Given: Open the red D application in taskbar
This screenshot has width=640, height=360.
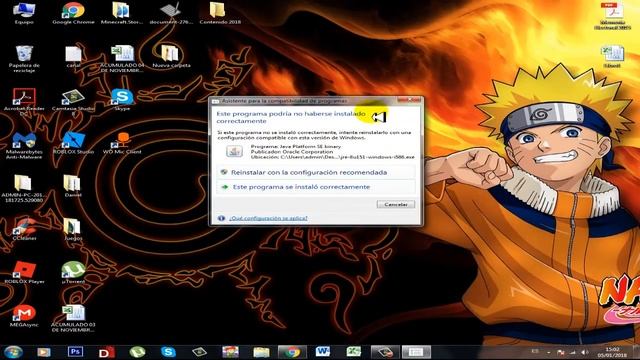Looking at the screenshot, I should coord(106,352).
